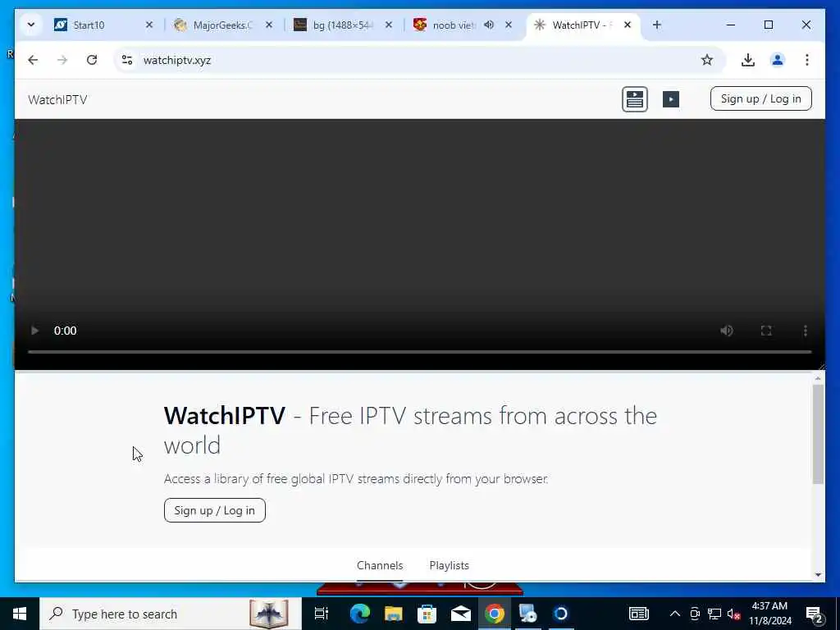Switch to the Channels tab
The image size is (840, 630).
(380, 565)
